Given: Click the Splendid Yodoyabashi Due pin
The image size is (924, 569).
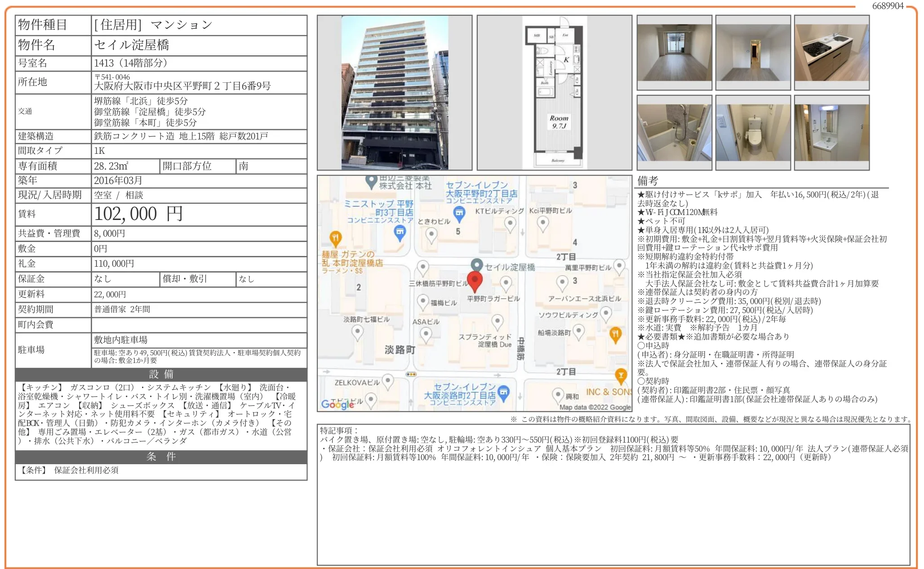Looking at the screenshot, I should [497, 321].
